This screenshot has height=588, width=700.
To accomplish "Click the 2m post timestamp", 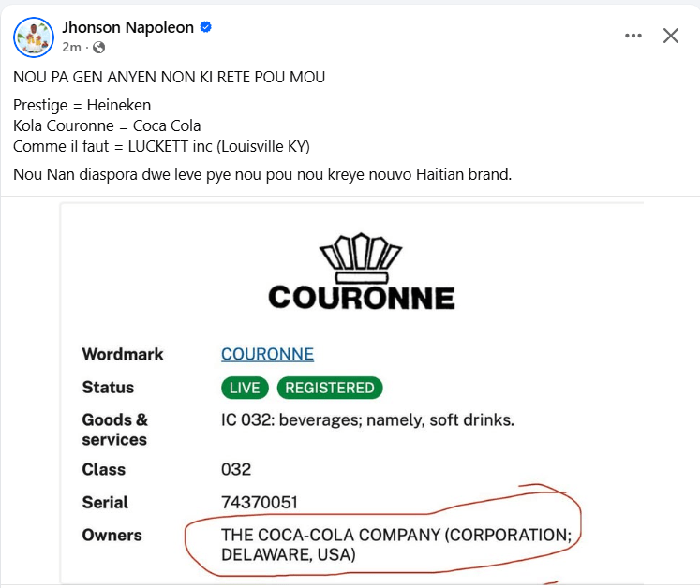I will pos(71,47).
